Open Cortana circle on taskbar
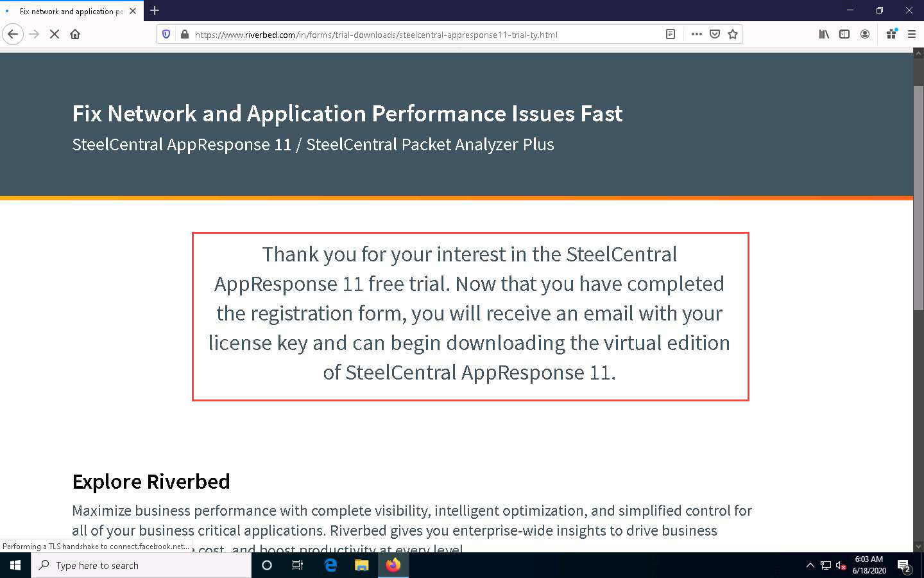Viewport: 924px width, 578px height. tap(267, 565)
